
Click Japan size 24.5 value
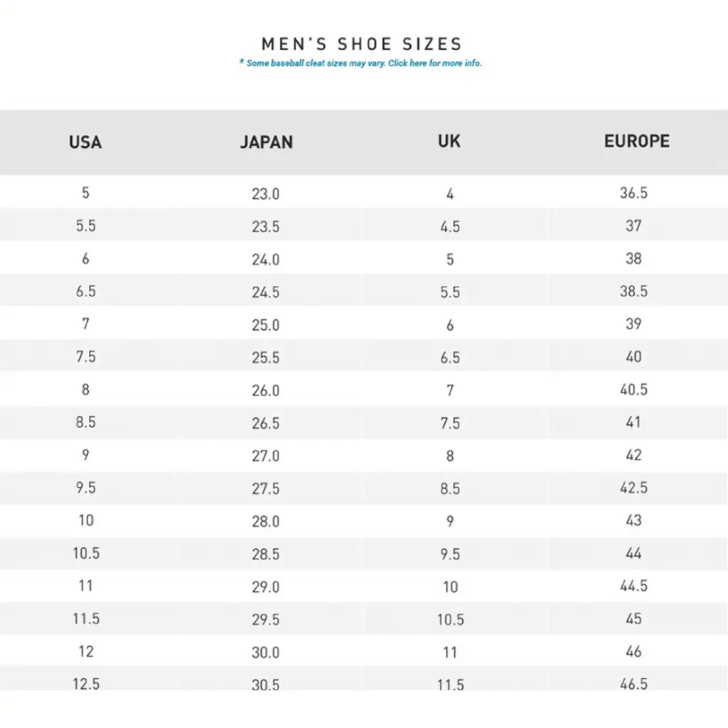pyautogui.click(x=266, y=292)
